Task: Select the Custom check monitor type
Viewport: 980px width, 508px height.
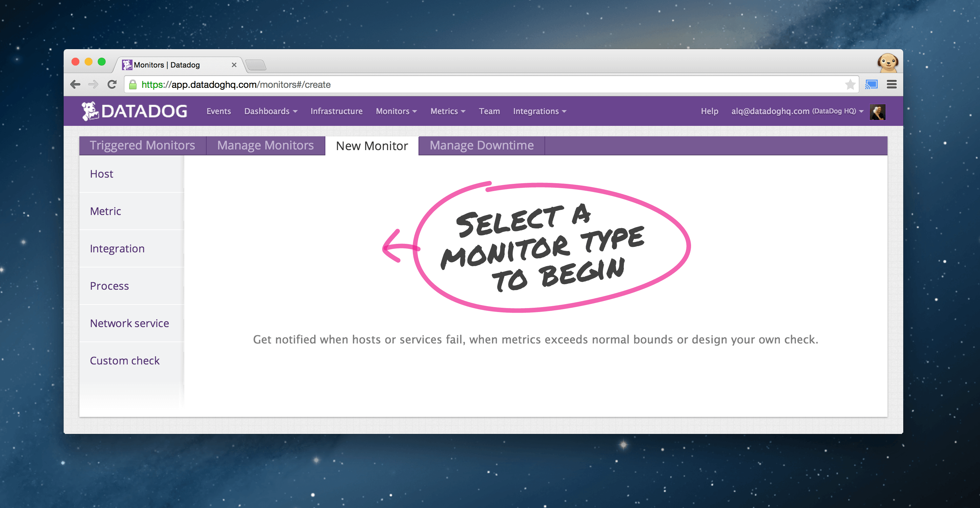Action: click(x=125, y=361)
